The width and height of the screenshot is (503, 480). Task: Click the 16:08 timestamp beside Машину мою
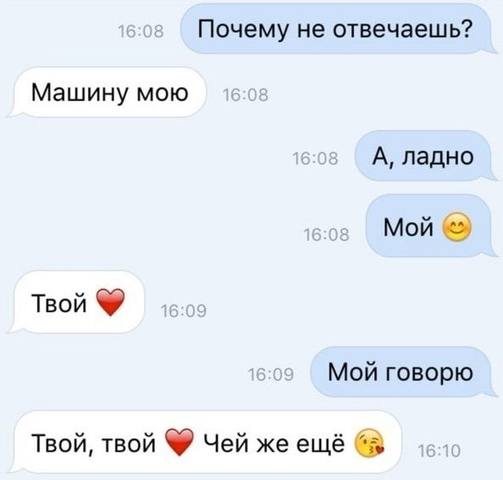(245, 95)
